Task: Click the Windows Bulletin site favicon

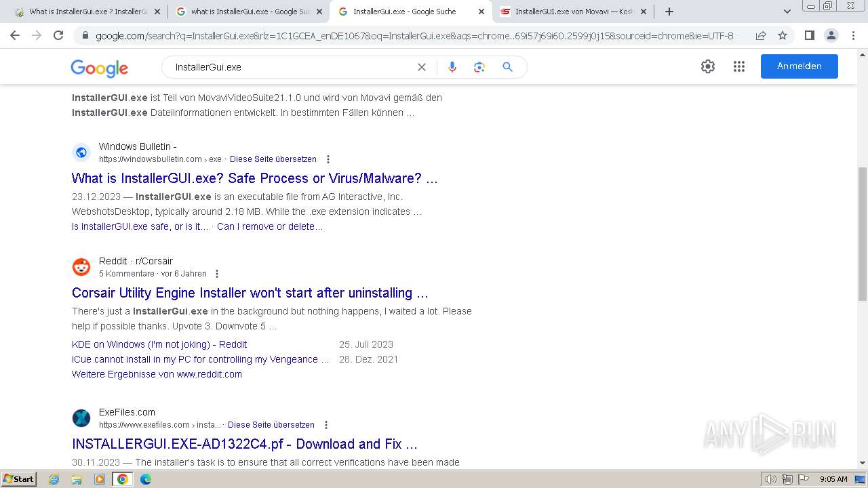Action: click(x=81, y=152)
